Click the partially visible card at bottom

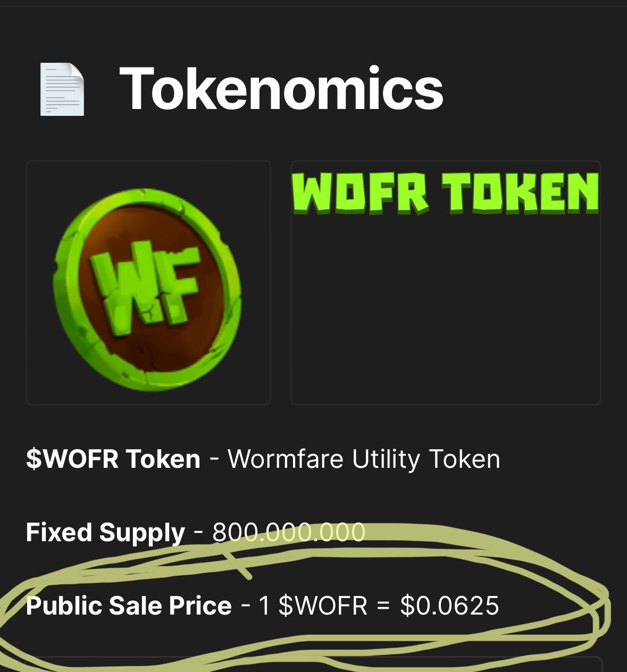point(314,665)
